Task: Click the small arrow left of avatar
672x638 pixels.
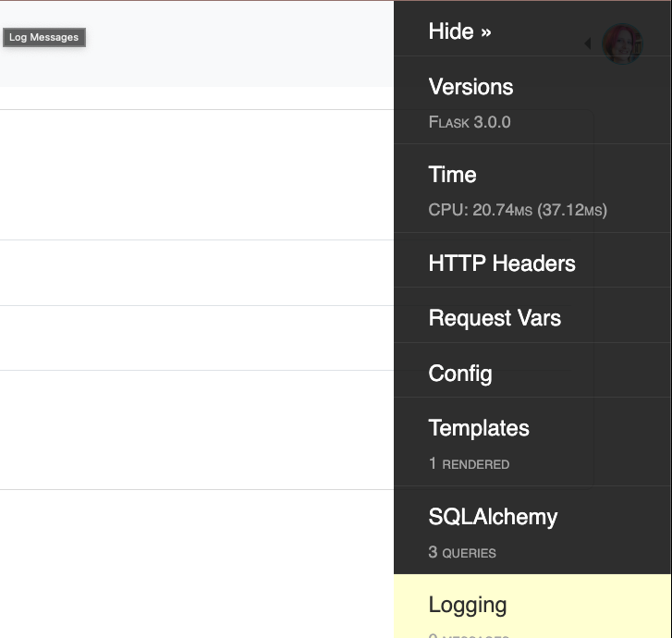Action: 588,43
